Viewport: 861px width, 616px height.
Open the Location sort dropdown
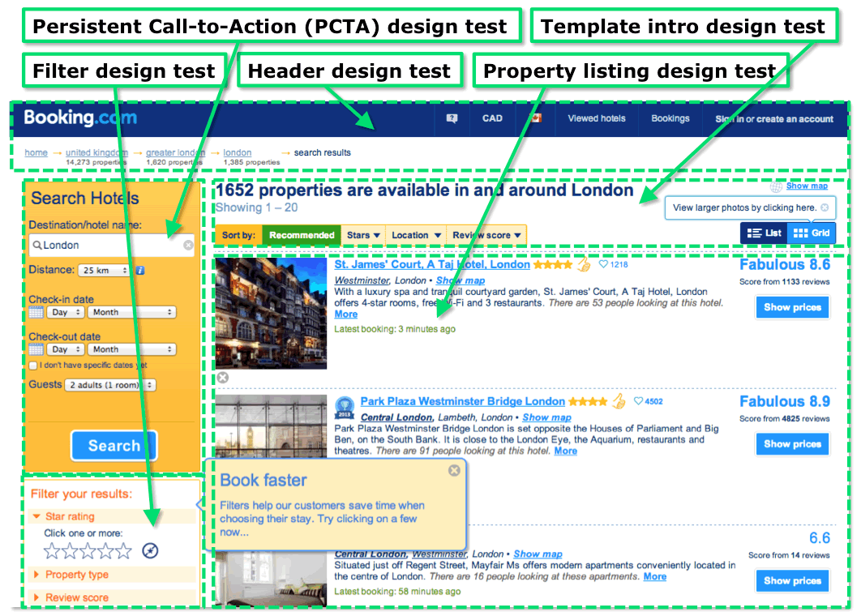[416, 235]
